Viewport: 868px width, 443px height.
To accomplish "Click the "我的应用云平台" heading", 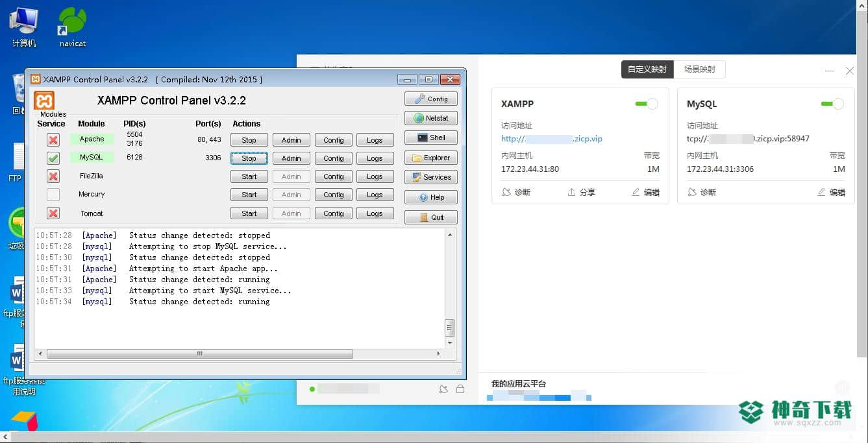I will click(519, 384).
